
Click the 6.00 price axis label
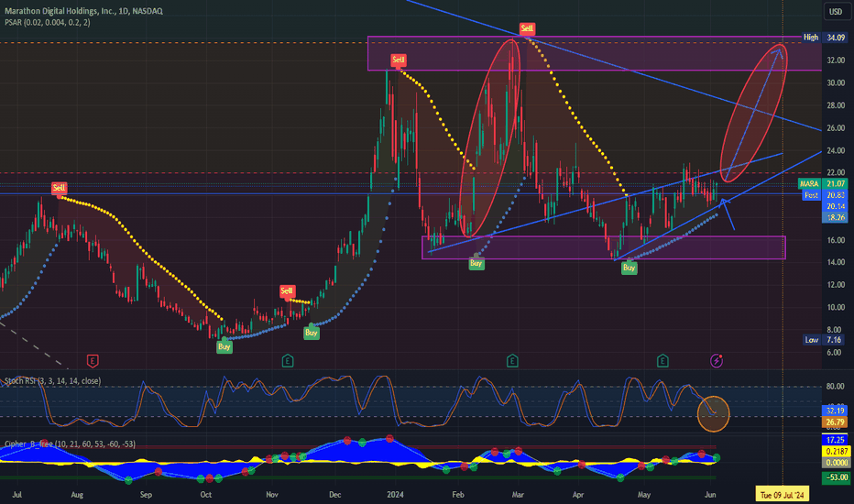(x=836, y=352)
